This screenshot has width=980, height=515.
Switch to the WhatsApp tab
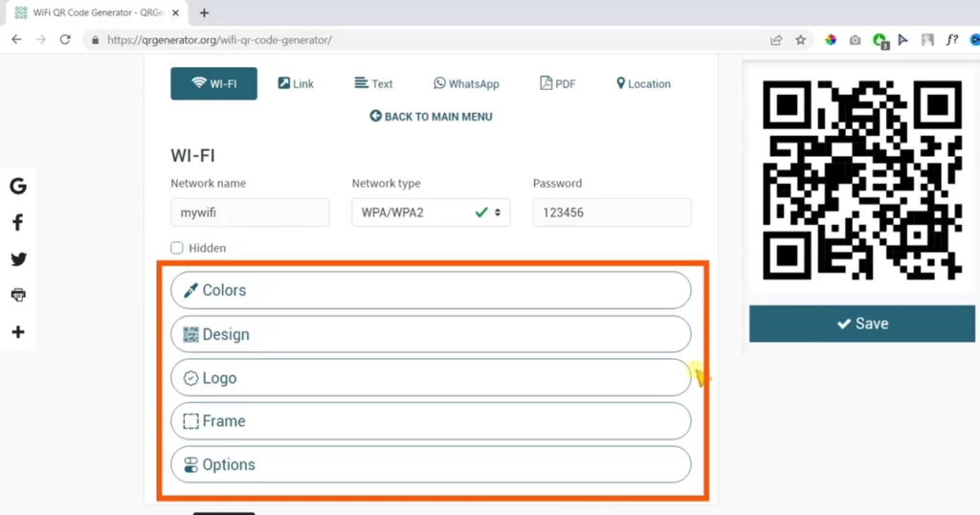[x=466, y=83]
